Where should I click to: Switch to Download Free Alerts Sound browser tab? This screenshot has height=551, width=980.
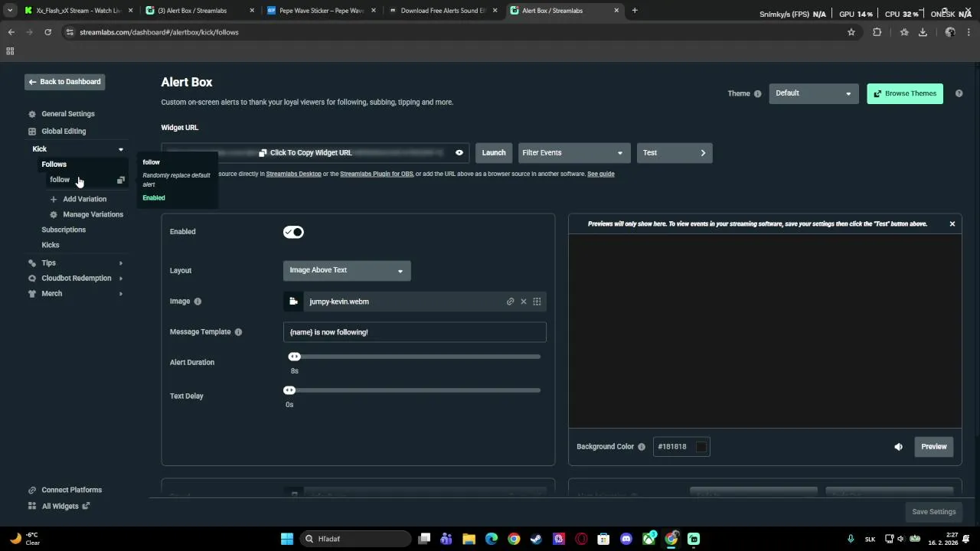point(443,11)
